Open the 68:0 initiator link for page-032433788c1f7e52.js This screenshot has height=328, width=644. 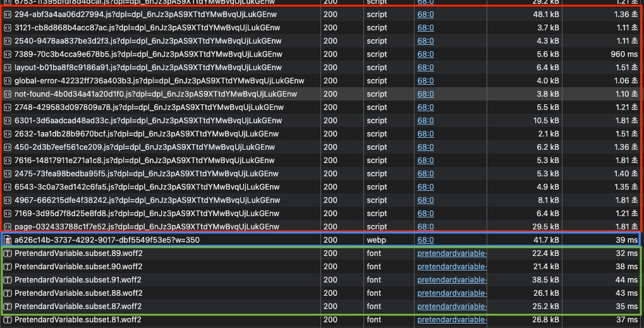pyautogui.click(x=425, y=227)
